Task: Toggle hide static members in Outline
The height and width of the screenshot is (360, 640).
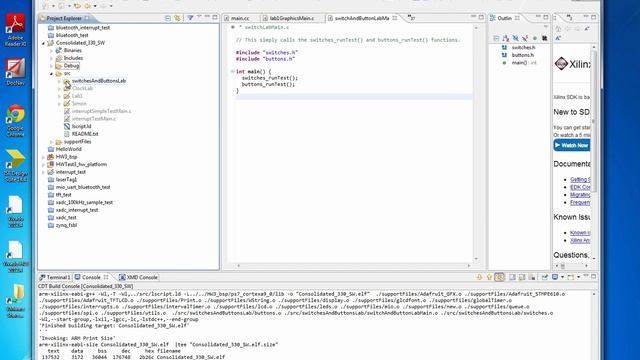Action: point(525,38)
